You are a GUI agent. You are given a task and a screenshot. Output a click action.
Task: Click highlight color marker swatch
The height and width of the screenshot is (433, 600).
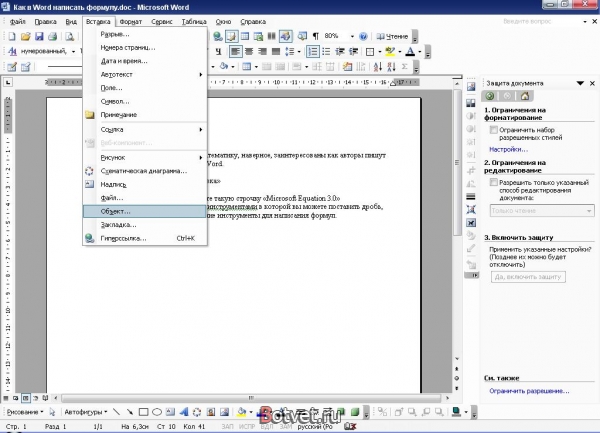pyautogui.click(x=390, y=51)
